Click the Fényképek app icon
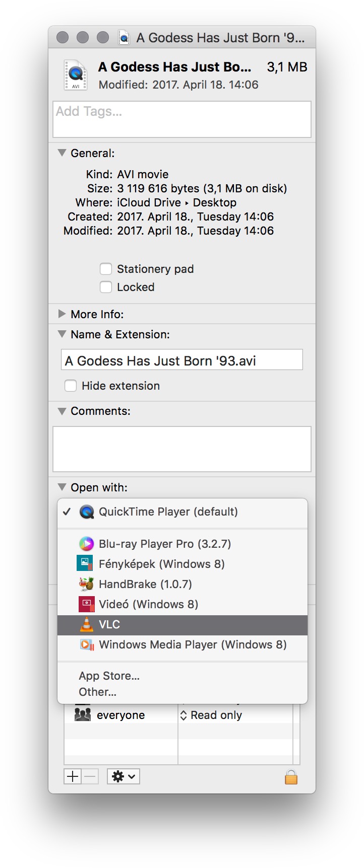The height and width of the screenshot is (868, 364). (x=85, y=563)
